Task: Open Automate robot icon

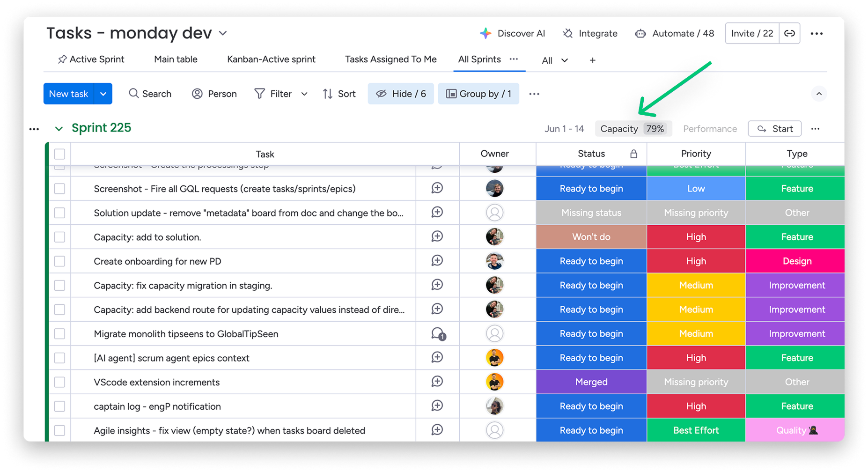Action: click(640, 33)
